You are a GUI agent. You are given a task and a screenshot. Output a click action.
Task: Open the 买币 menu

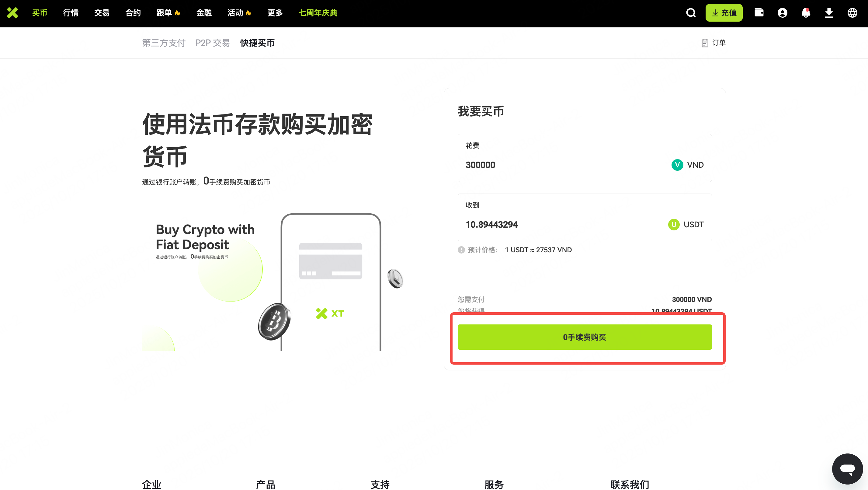40,13
